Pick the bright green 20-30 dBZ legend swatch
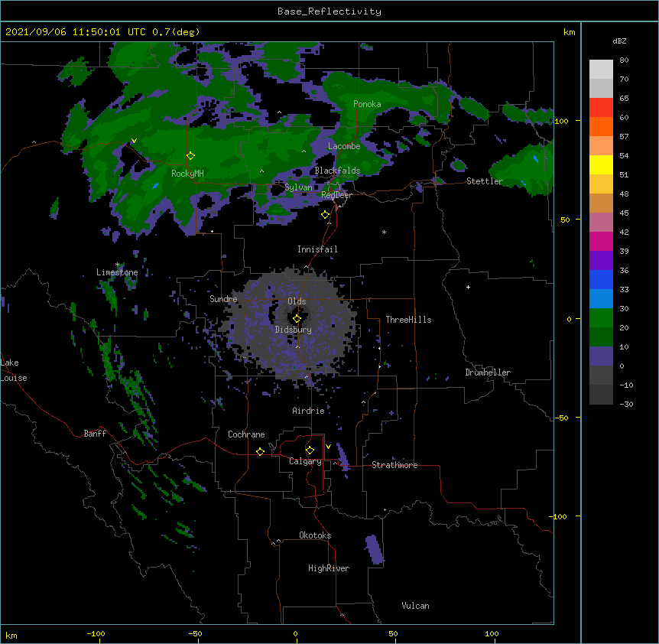Viewport: 659px width, 644px height. pos(601,318)
